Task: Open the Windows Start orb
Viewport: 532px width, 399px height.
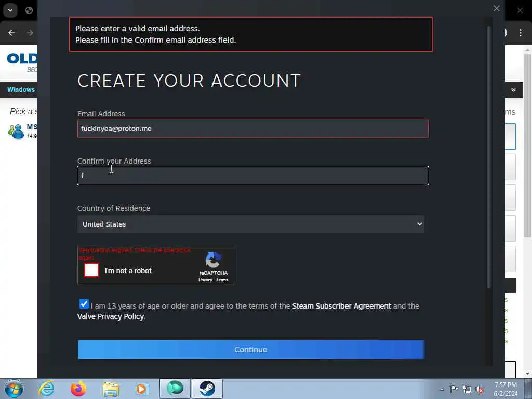Action: pyautogui.click(x=14, y=389)
